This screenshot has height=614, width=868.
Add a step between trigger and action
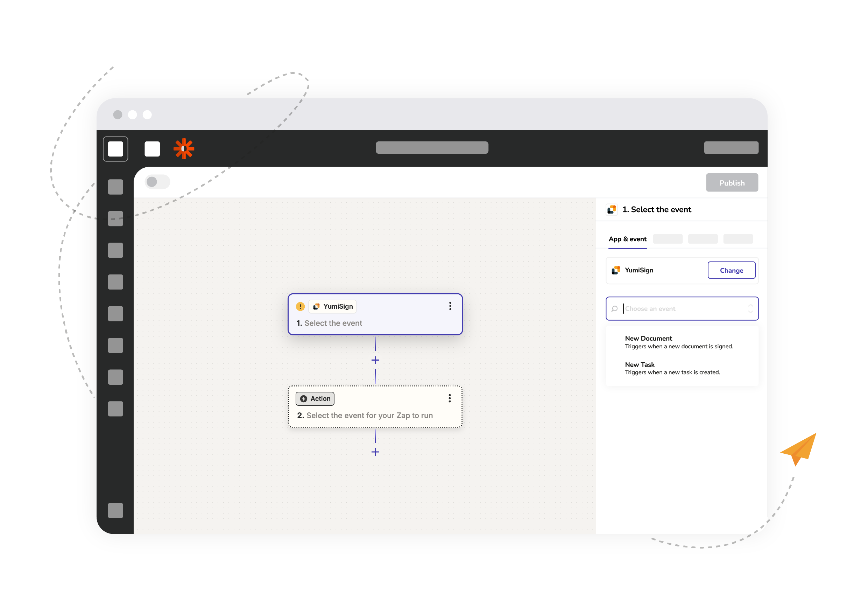point(375,360)
